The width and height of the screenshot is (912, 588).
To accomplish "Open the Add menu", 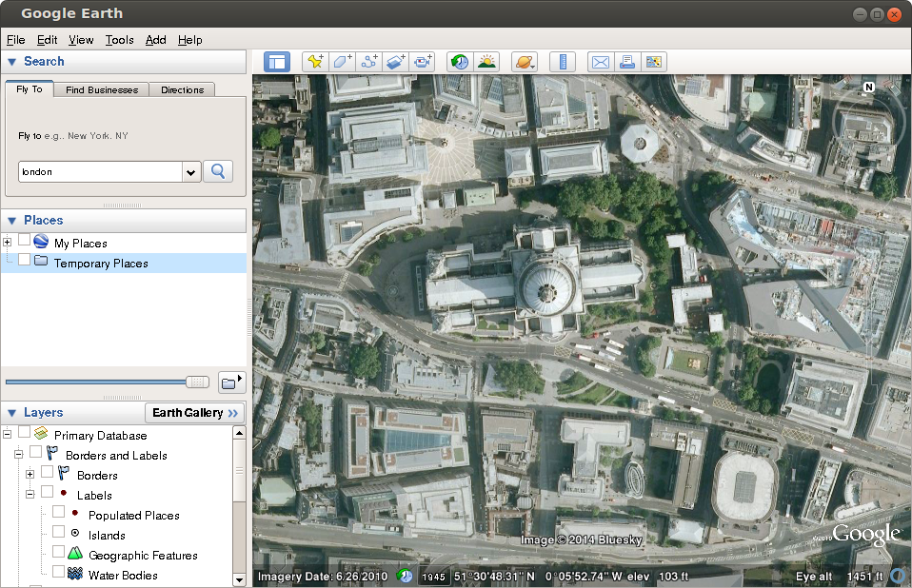I will click(x=156, y=40).
